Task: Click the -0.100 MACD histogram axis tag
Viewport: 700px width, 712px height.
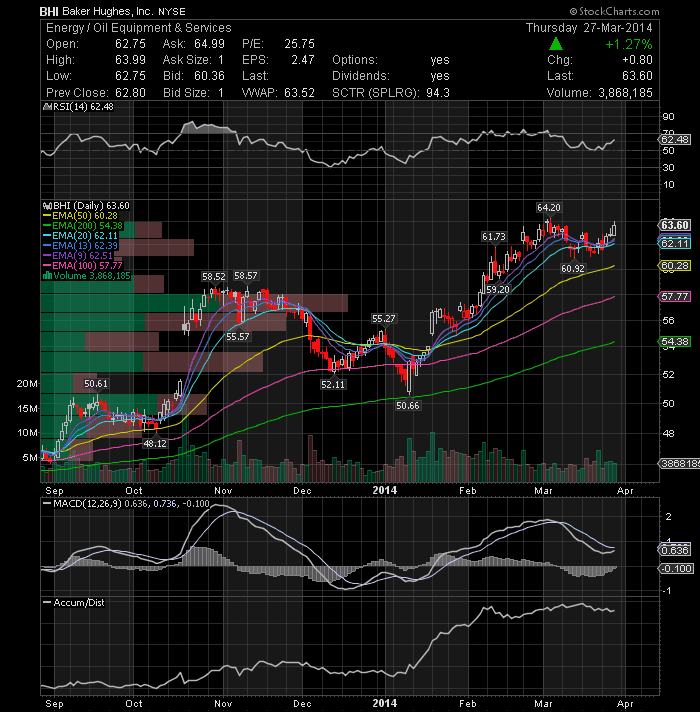Action: click(x=675, y=569)
